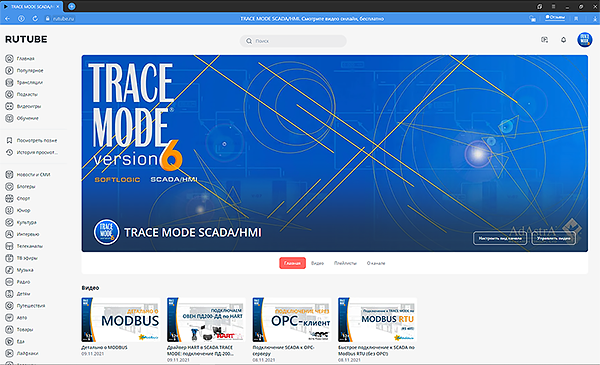Viewport: 600px width, 365px height.
Task: Open the HART driver ПД200 video thumbnail
Action: click(x=206, y=320)
